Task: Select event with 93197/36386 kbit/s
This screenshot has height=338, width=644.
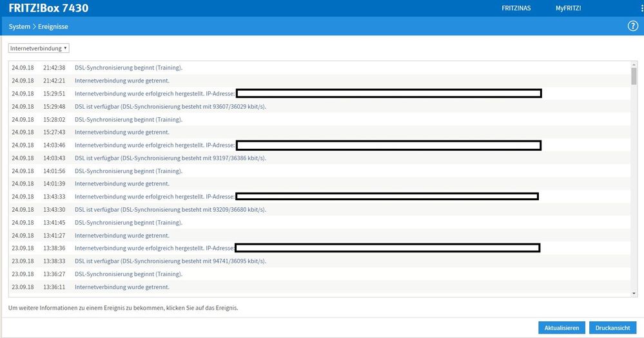Action: tap(320, 158)
